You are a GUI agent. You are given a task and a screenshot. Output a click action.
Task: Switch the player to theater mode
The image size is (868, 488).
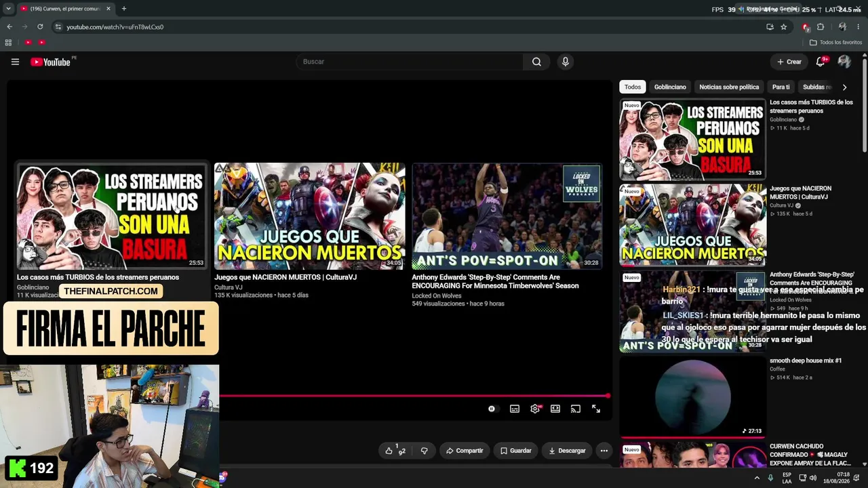555,409
